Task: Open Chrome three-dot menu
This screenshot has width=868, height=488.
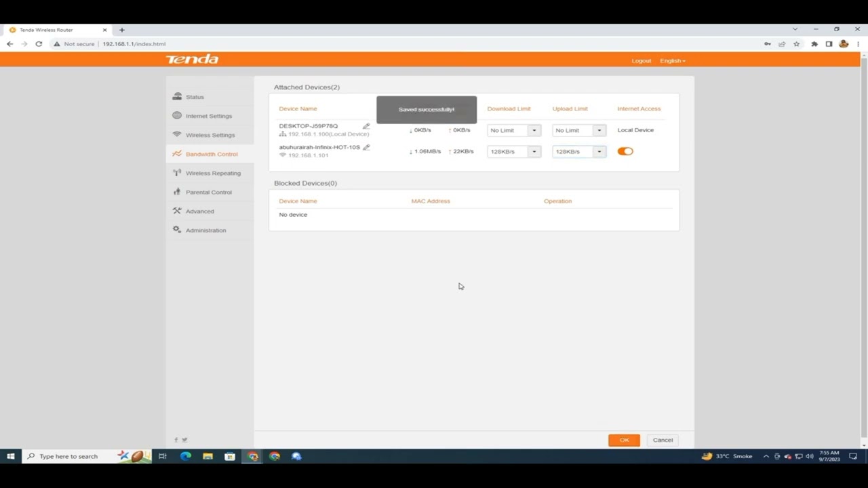Action: point(858,44)
